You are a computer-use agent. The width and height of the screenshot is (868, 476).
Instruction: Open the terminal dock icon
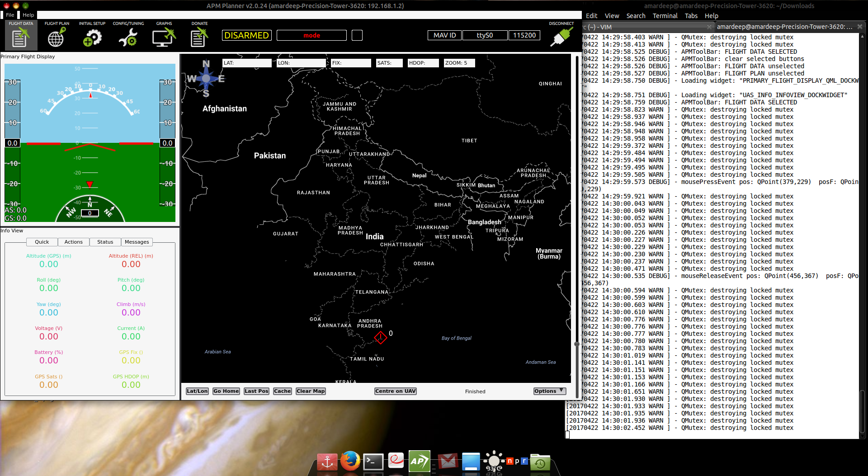373,462
